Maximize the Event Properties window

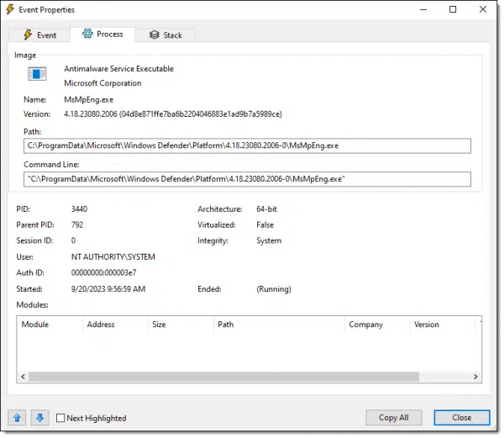pos(453,9)
